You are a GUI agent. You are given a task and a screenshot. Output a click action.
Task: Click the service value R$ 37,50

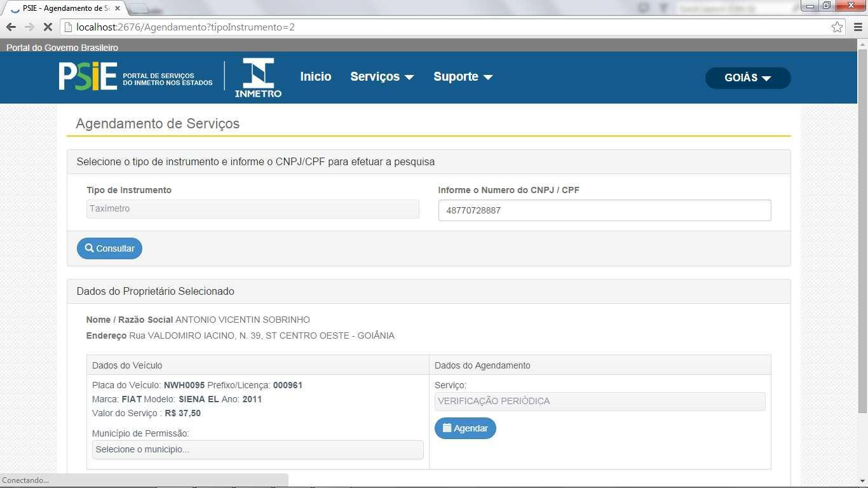182,413
